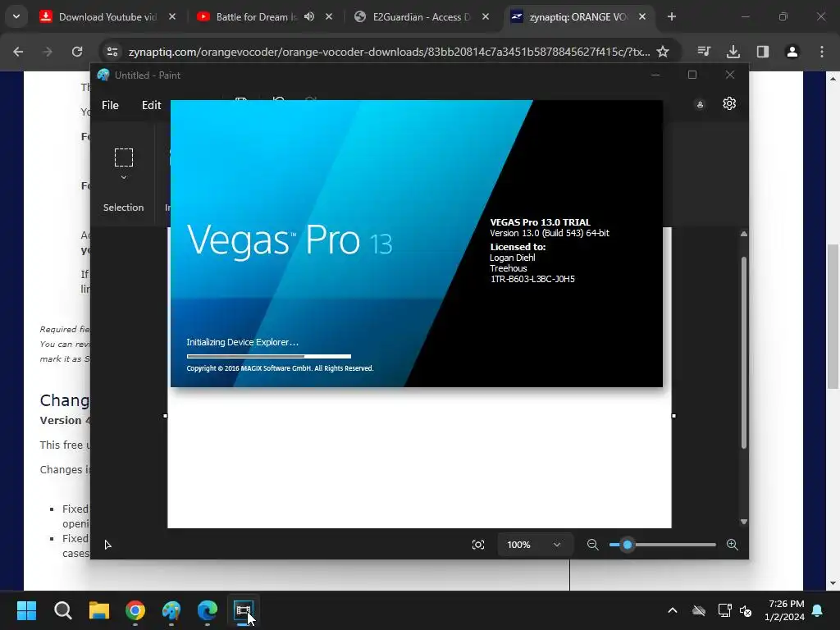
Task: Switch to Battle for Dream Island tab
Action: tap(256, 17)
